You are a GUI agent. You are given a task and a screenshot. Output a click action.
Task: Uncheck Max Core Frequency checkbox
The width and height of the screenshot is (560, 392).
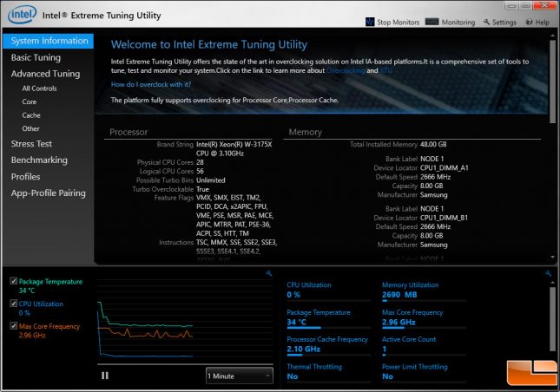point(14,326)
